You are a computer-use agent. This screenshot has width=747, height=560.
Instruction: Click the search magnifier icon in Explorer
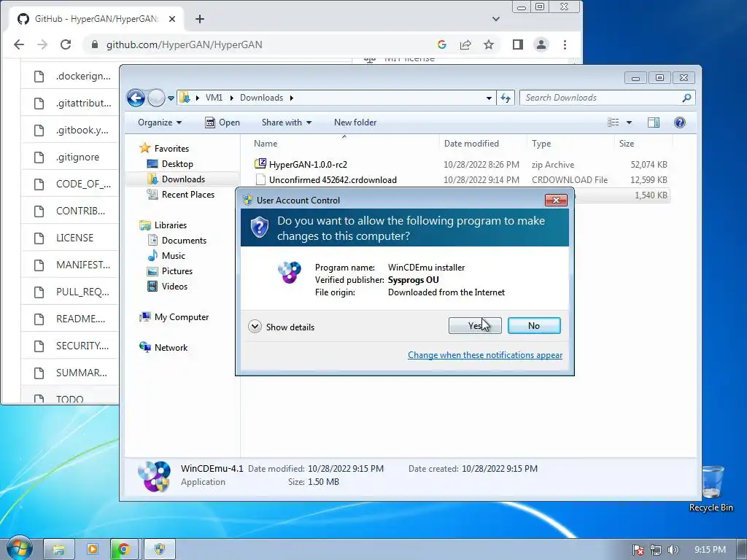point(686,98)
